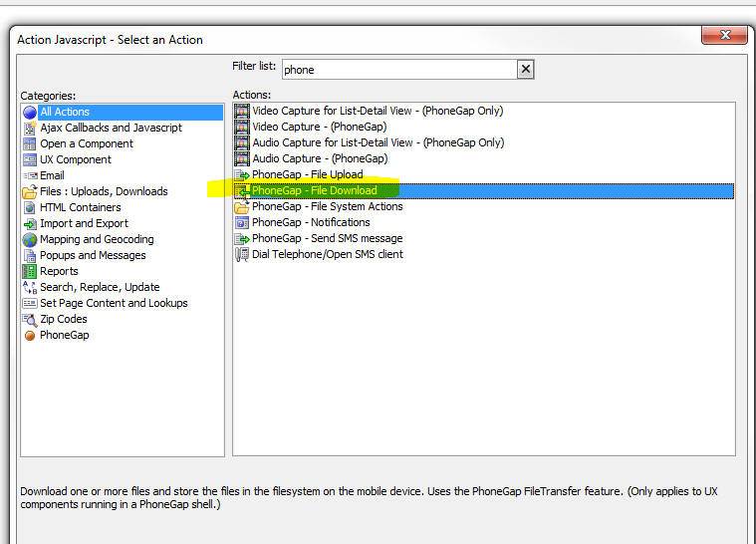Viewport: 756px width, 544px height.
Task: Select PhoneGap - Send SMS message action
Action: [x=328, y=238]
